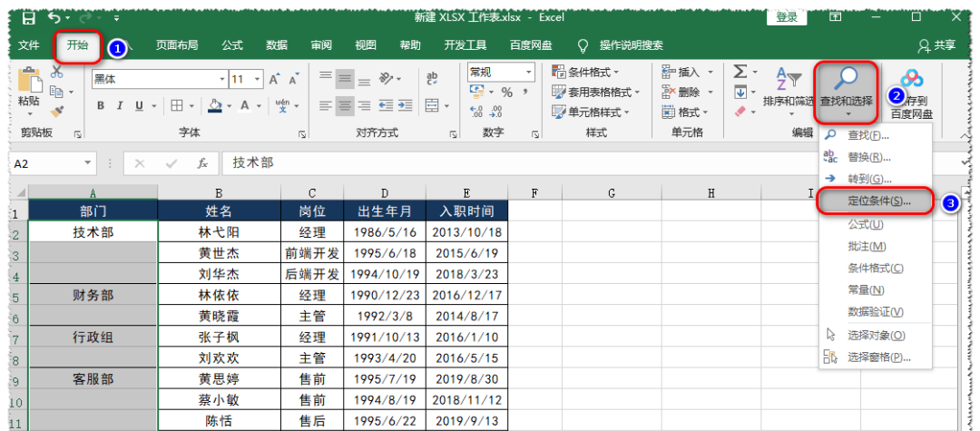Open the font size 11 dropdown
The height and width of the screenshot is (431, 980).
258,79
